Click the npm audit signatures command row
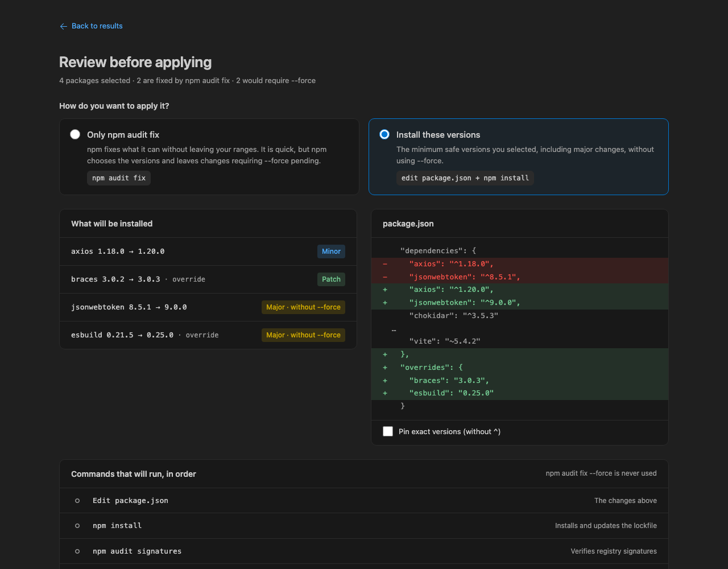The image size is (728, 569). [x=364, y=551]
